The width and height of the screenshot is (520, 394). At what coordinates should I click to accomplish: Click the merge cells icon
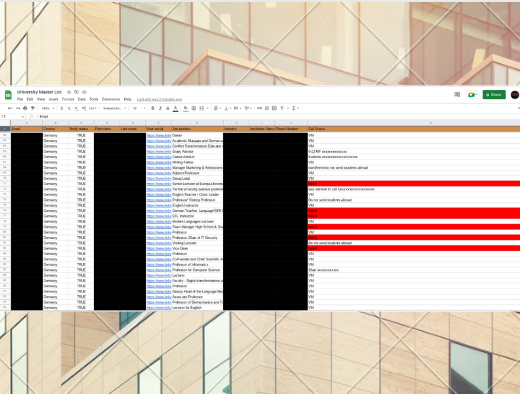[202, 108]
